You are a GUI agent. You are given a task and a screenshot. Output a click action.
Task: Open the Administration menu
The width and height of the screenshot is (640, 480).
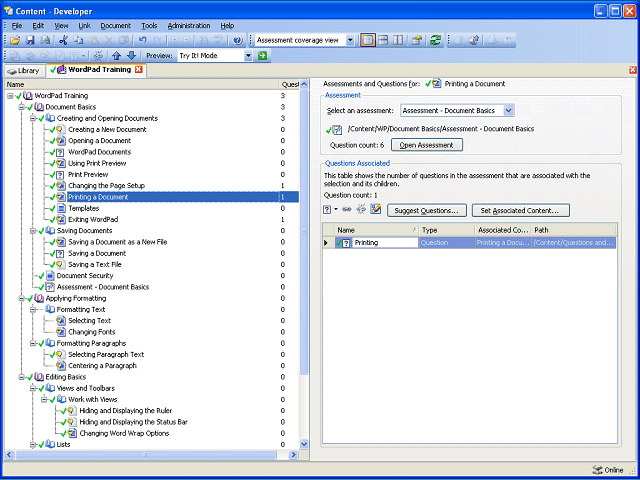tap(189, 26)
